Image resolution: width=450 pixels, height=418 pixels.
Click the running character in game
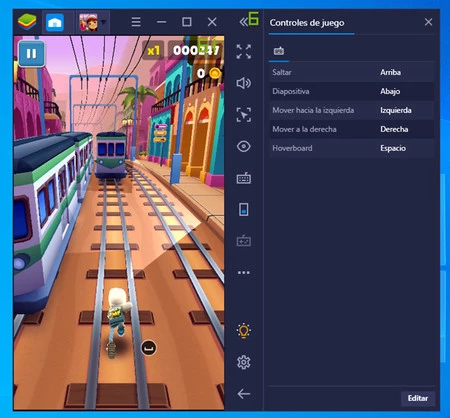click(117, 322)
